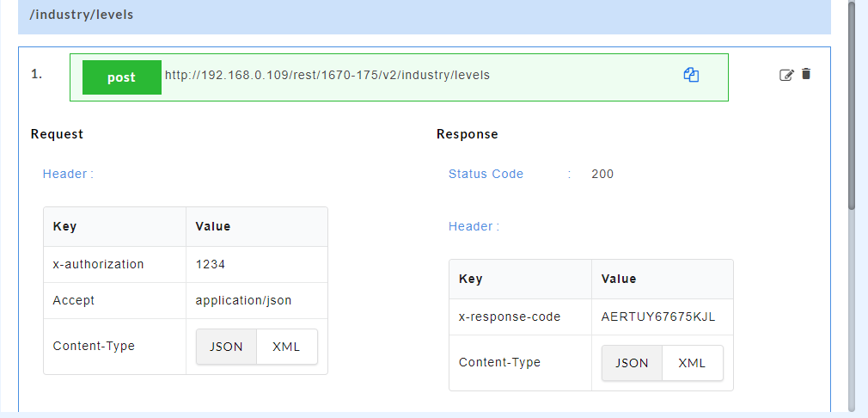Click the industry/levels endpoint URL text
868x418 pixels.
click(x=327, y=76)
